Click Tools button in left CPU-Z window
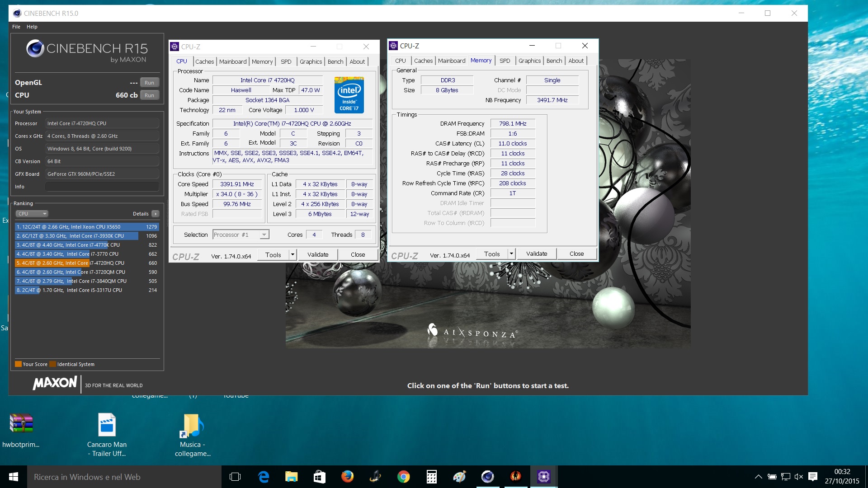Screen dimensions: 868x488 [273, 255]
